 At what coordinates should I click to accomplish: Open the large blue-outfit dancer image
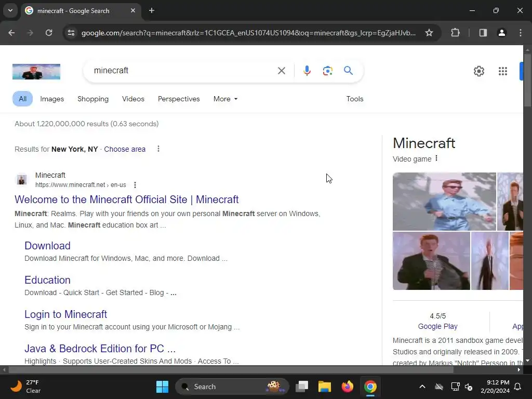[444, 202]
